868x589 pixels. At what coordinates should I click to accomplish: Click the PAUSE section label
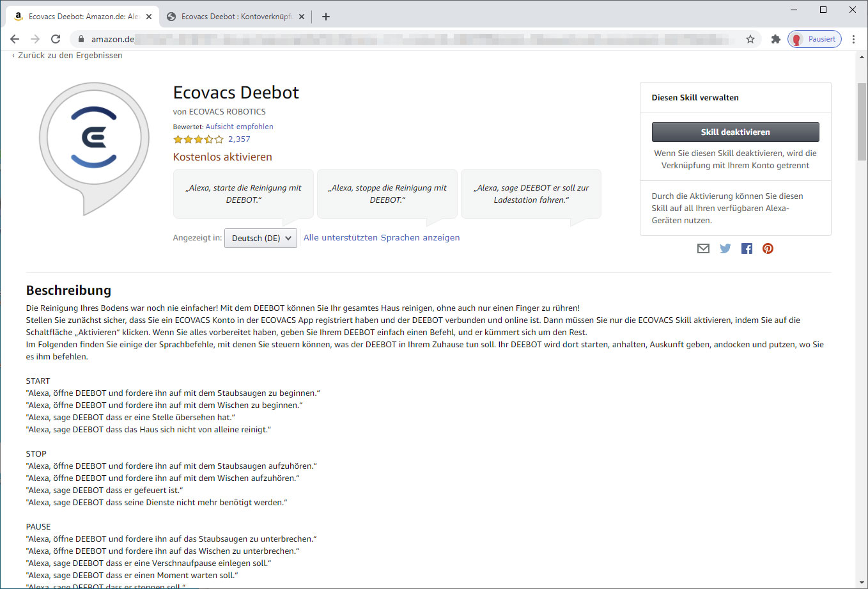38,527
